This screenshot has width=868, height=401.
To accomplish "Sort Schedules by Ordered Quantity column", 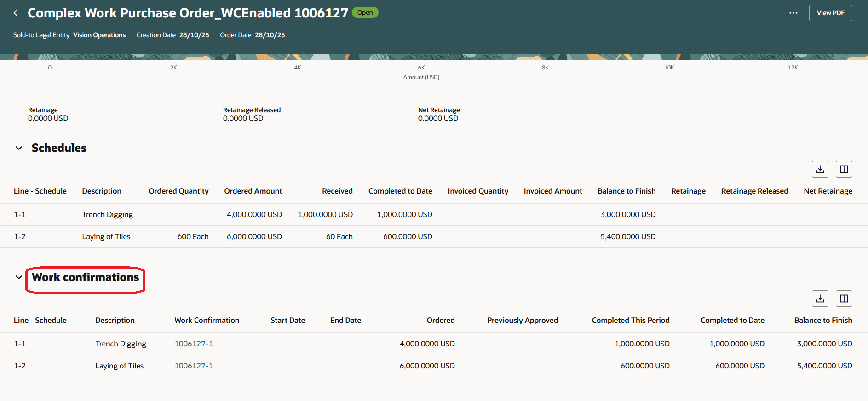I will (178, 191).
